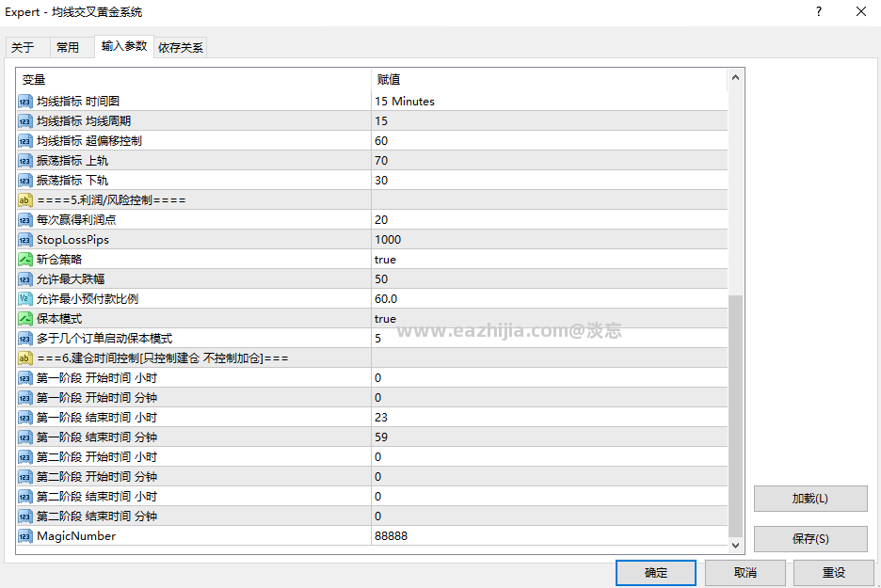Confirm with the 确定 button
The width and height of the screenshot is (881, 588).
tap(656, 573)
